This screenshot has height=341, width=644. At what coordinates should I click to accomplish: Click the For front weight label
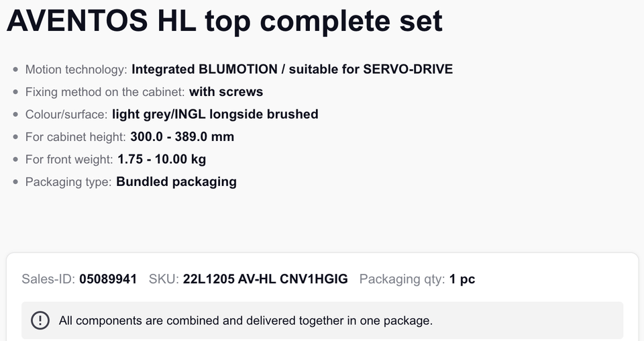pyautogui.click(x=69, y=159)
